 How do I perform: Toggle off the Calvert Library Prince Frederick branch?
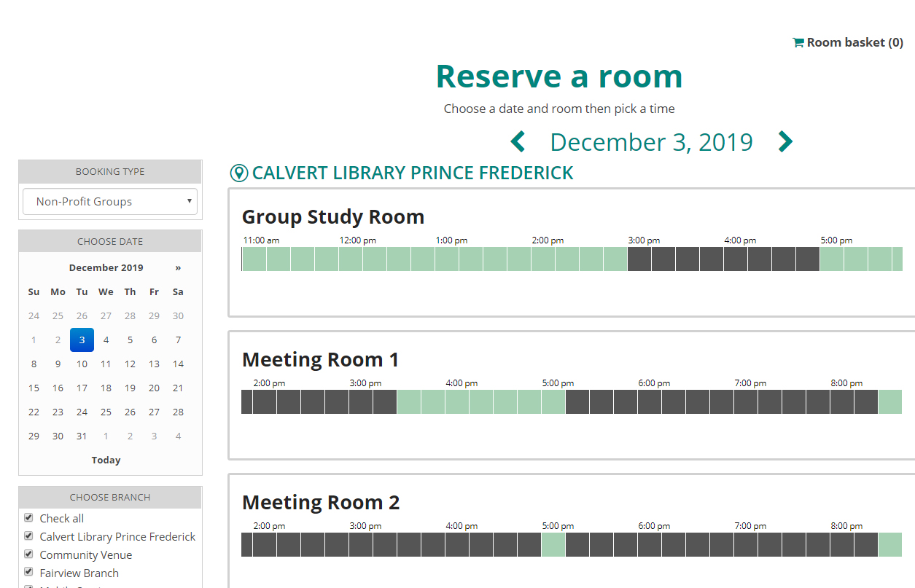[x=28, y=536]
